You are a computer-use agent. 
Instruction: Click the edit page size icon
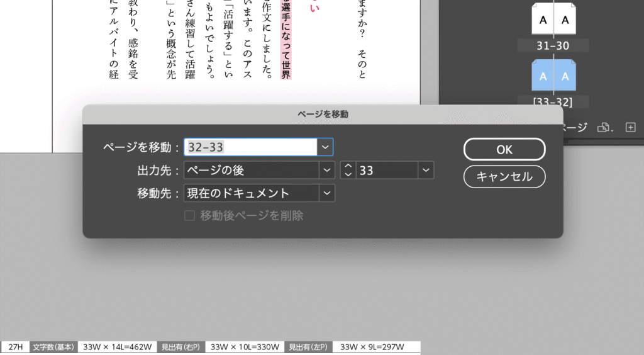[x=605, y=127]
